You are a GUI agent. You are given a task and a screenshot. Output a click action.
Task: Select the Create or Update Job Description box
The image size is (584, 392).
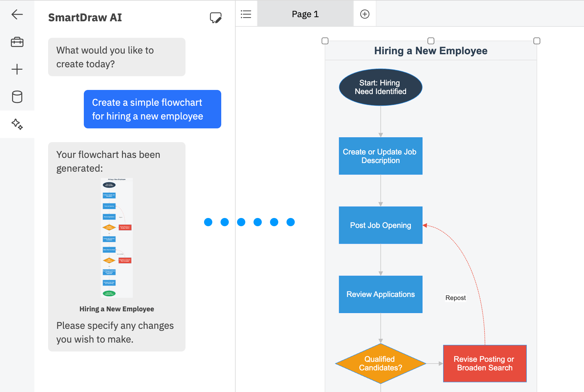(381, 156)
